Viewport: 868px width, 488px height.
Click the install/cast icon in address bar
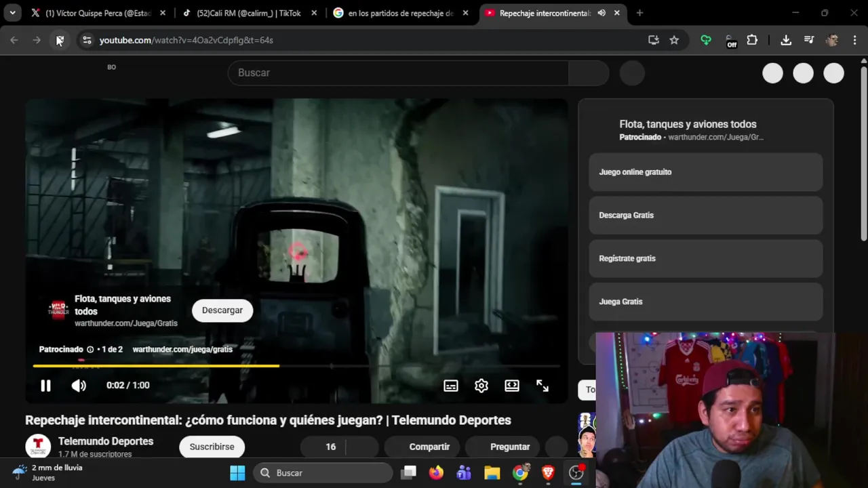654,40
